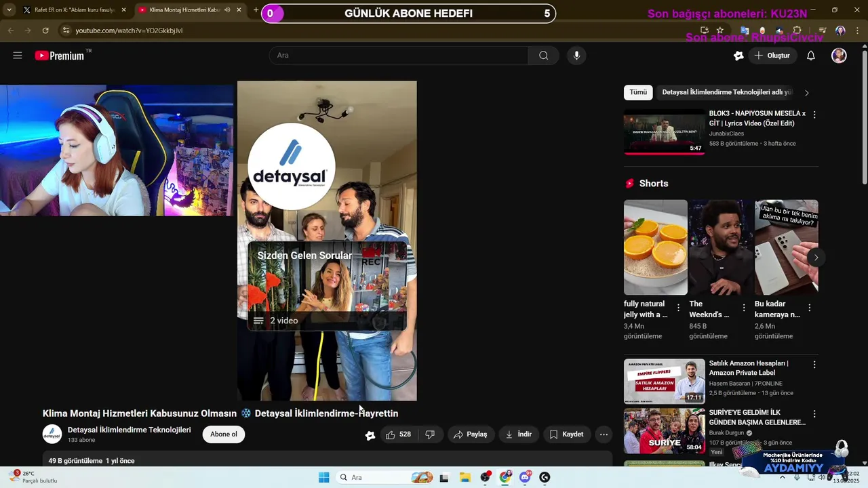Focus the YouTube Ara search field
The height and width of the screenshot is (488, 868).
[399, 56]
